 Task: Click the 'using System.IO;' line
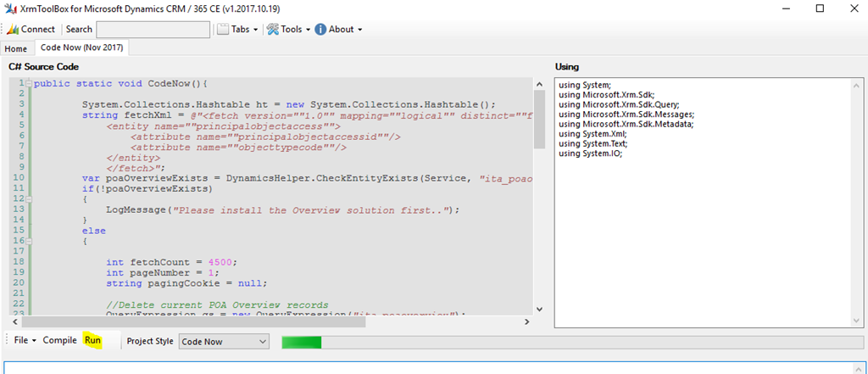tap(590, 154)
